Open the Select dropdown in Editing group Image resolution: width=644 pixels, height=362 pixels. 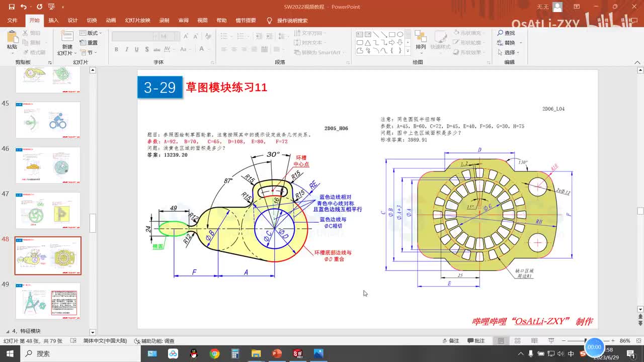tap(508, 52)
